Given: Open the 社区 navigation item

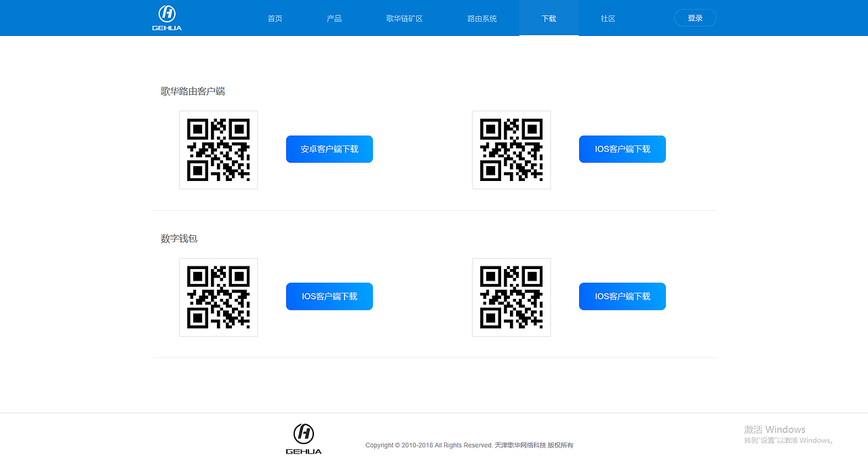Looking at the screenshot, I should pos(608,18).
